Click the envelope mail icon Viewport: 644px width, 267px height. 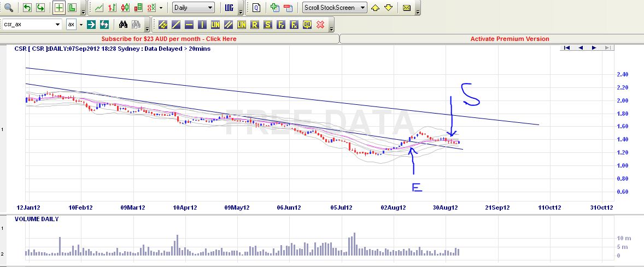click(x=407, y=8)
